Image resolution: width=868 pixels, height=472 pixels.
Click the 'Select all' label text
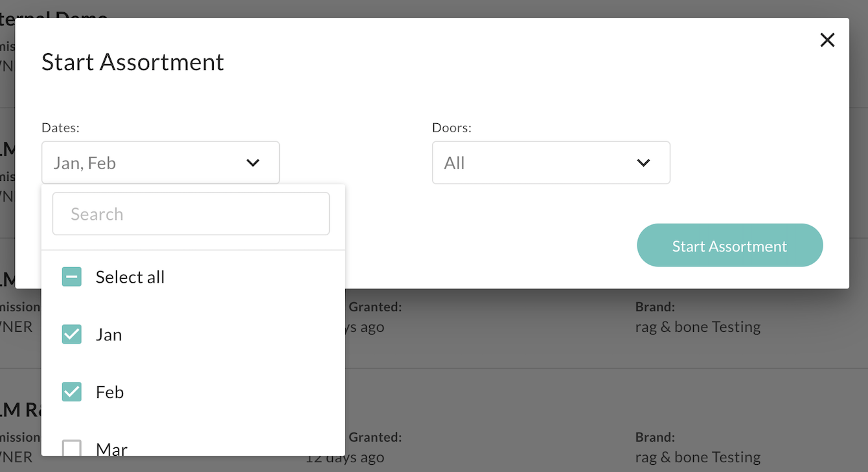(130, 277)
